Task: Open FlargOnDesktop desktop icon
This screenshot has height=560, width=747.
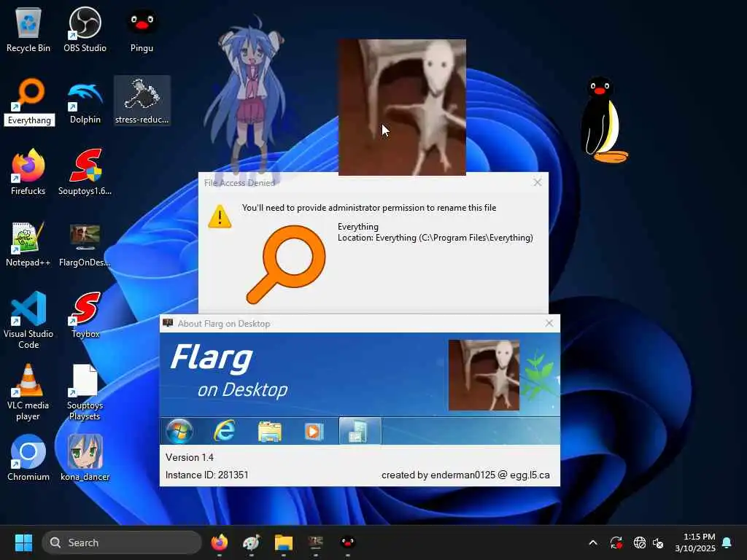Action: pos(85,244)
